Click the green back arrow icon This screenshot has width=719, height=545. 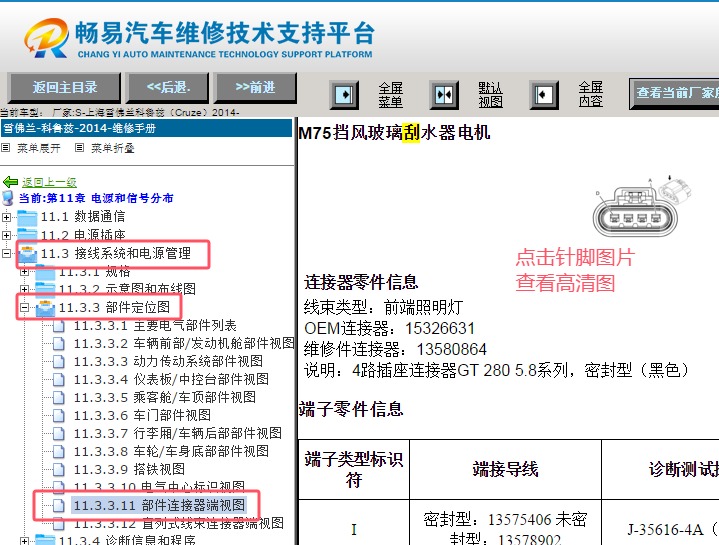tap(11, 182)
